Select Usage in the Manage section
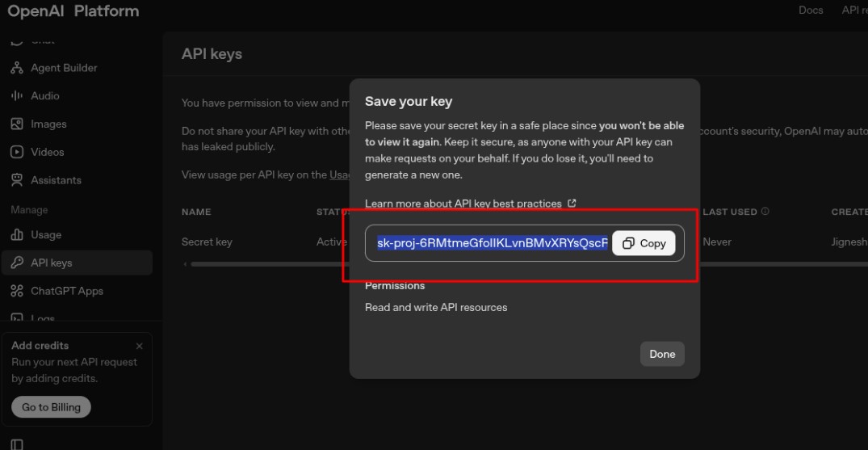Viewport: 868px width, 450px height. click(x=46, y=235)
